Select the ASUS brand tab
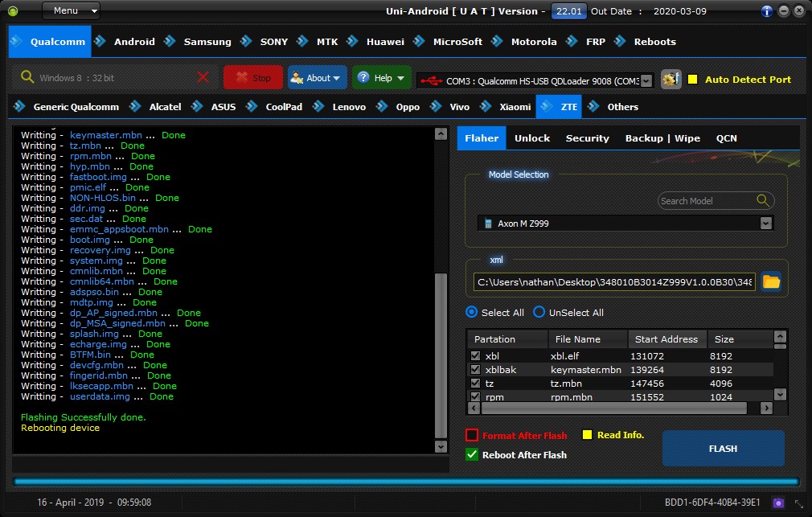The width and height of the screenshot is (812, 517). coord(224,107)
